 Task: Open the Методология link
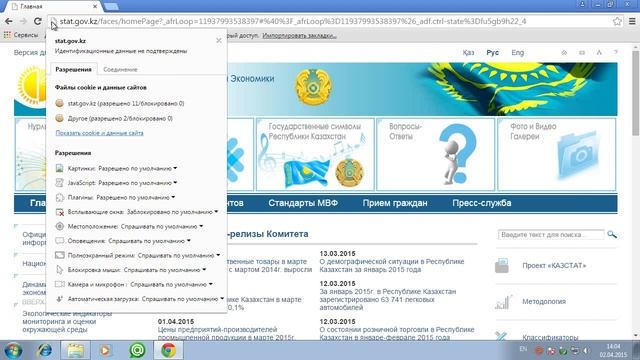(544, 302)
